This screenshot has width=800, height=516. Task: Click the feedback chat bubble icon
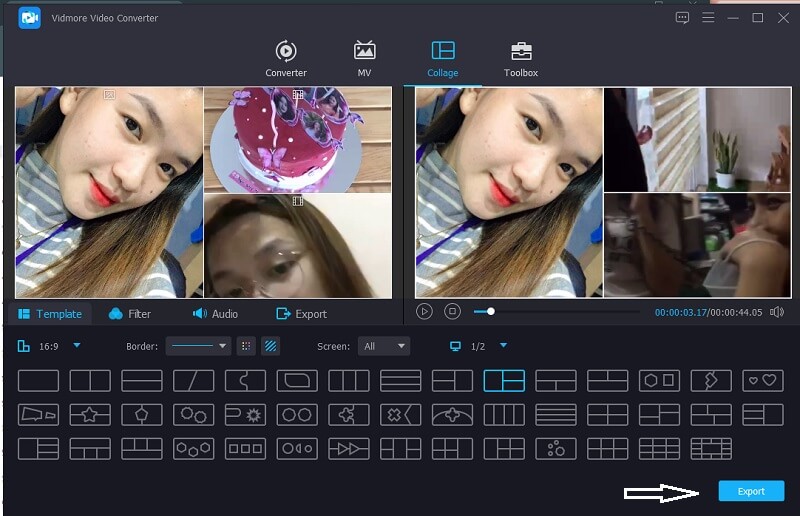(682, 18)
